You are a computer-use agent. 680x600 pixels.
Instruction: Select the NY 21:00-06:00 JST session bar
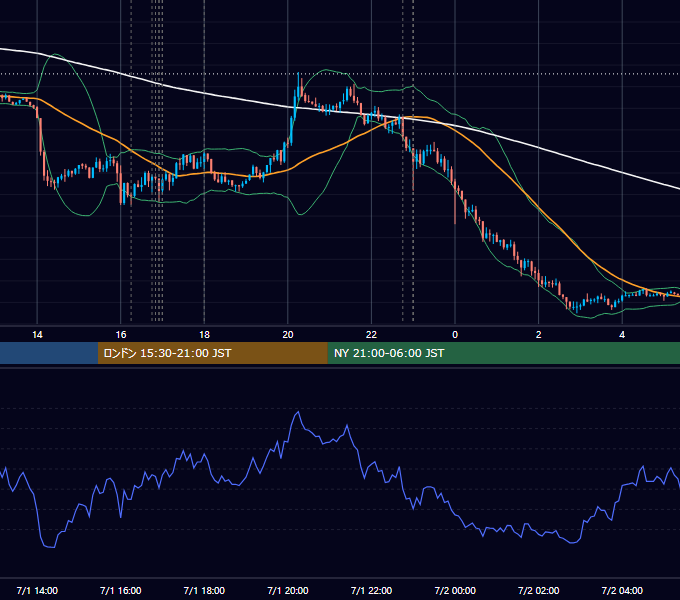503,353
